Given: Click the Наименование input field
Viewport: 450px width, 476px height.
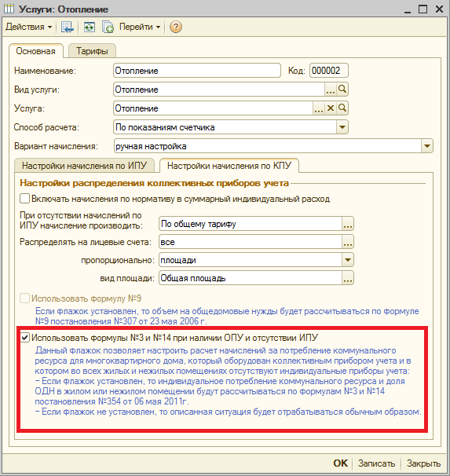Looking at the screenshot, I should pos(197,71).
